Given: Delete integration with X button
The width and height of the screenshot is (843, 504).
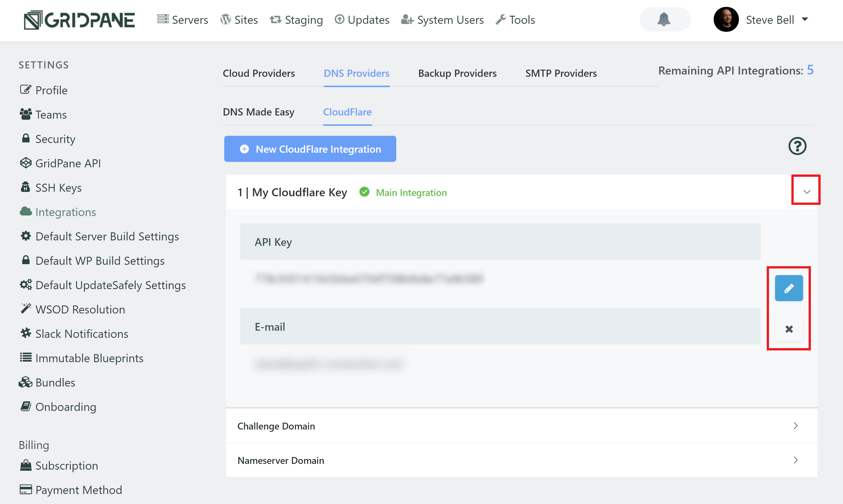Looking at the screenshot, I should pos(789,329).
